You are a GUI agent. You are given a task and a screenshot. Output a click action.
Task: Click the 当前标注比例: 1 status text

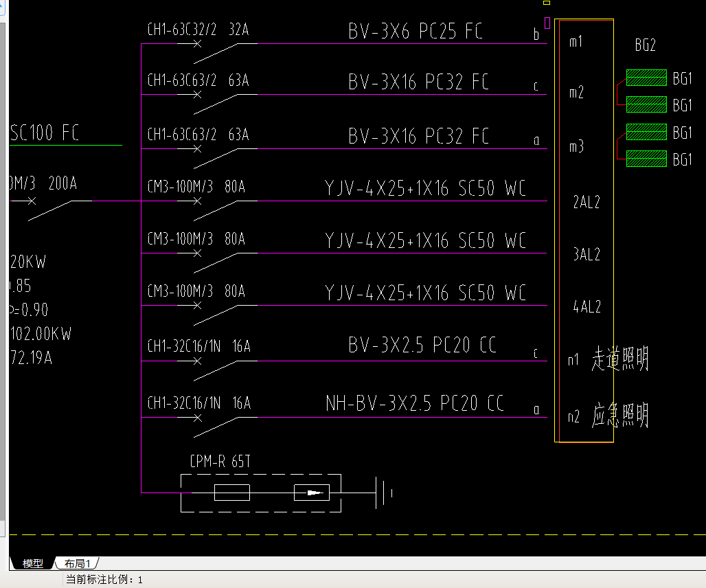(x=104, y=580)
